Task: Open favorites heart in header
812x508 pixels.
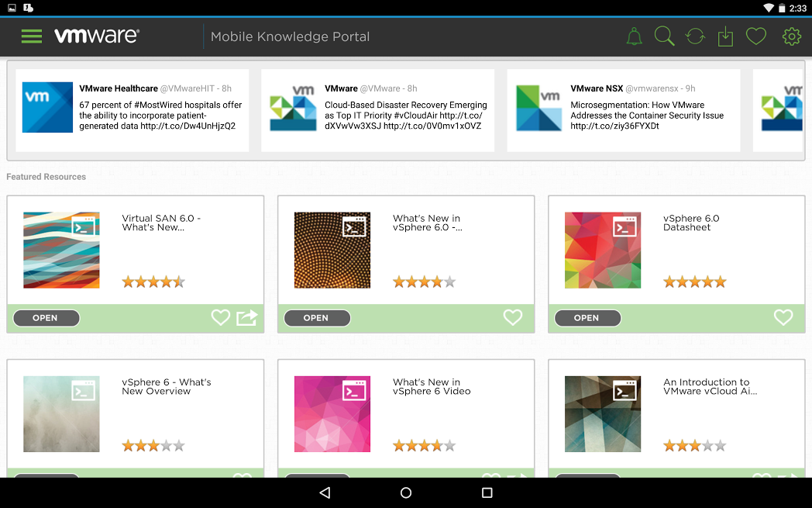Action: [x=755, y=36]
